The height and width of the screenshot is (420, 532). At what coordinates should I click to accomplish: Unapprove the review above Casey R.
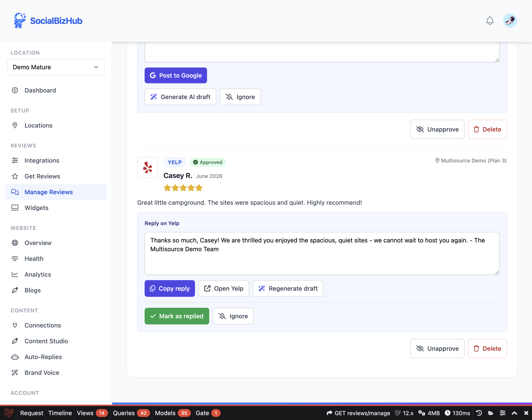437,129
